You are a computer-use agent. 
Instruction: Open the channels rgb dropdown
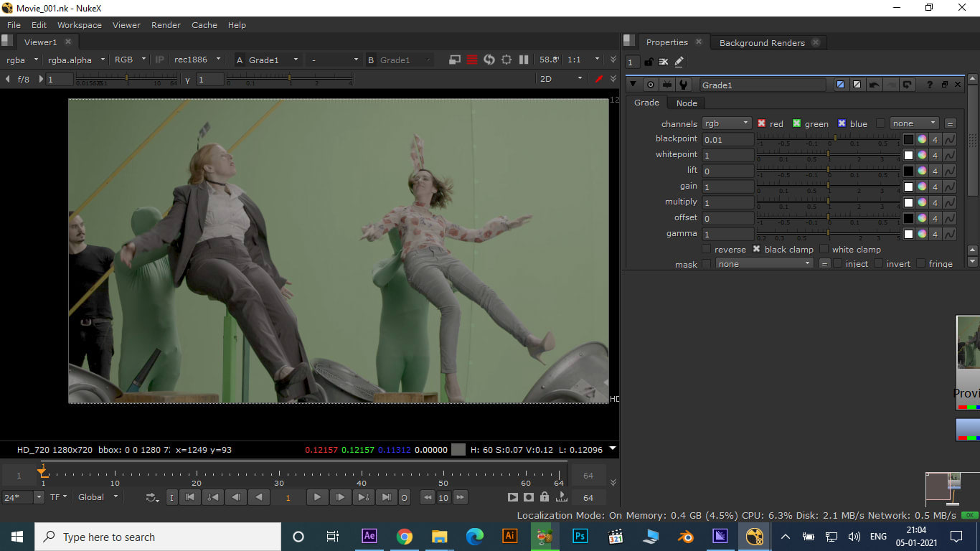click(x=727, y=123)
